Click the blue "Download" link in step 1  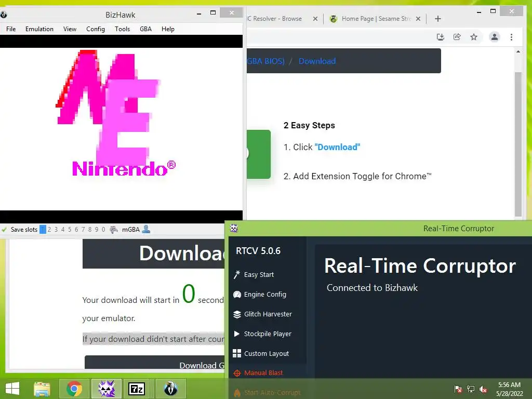click(337, 147)
